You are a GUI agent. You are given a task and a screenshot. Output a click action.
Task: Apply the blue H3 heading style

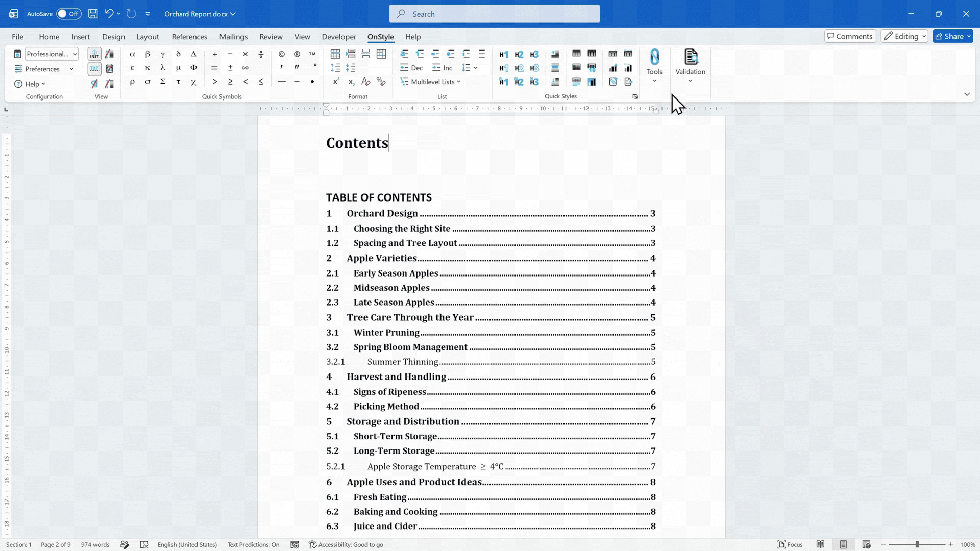[x=534, y=54]
